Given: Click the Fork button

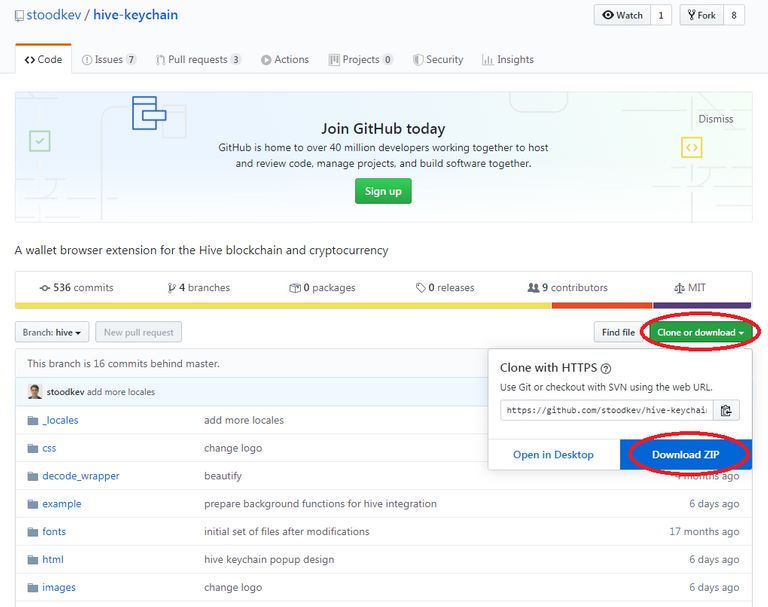Looking at the screenshot, I should 701,15.
